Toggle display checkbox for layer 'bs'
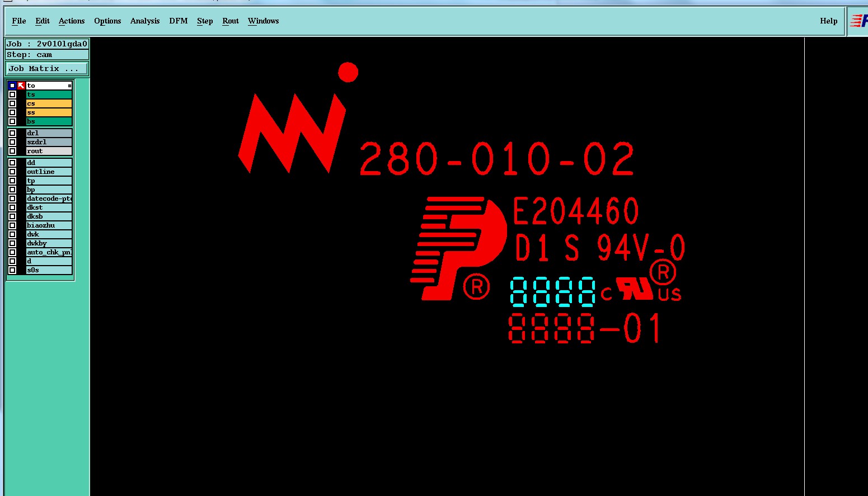 click(12, 121)
